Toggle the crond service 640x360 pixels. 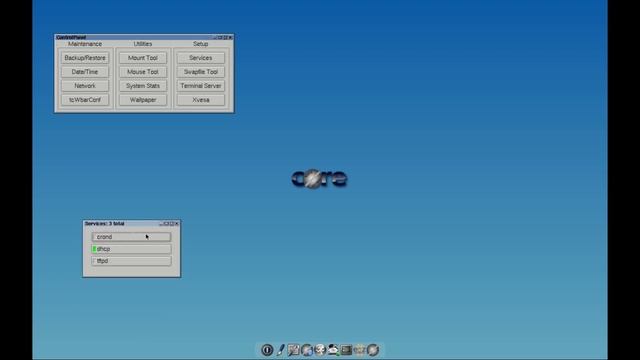(131, 237)
